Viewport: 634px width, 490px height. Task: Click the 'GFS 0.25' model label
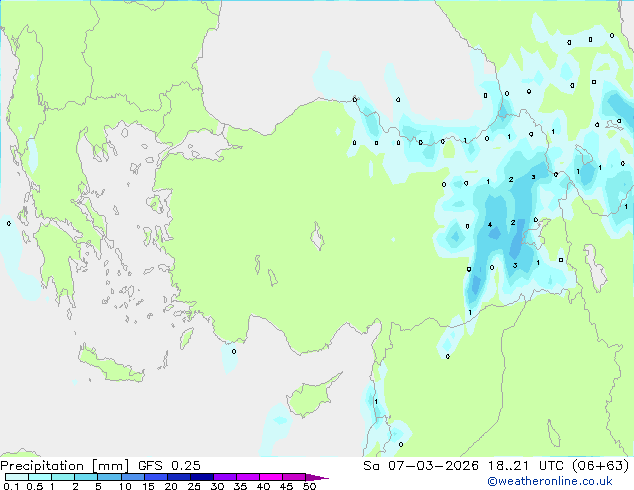(169, 466)
